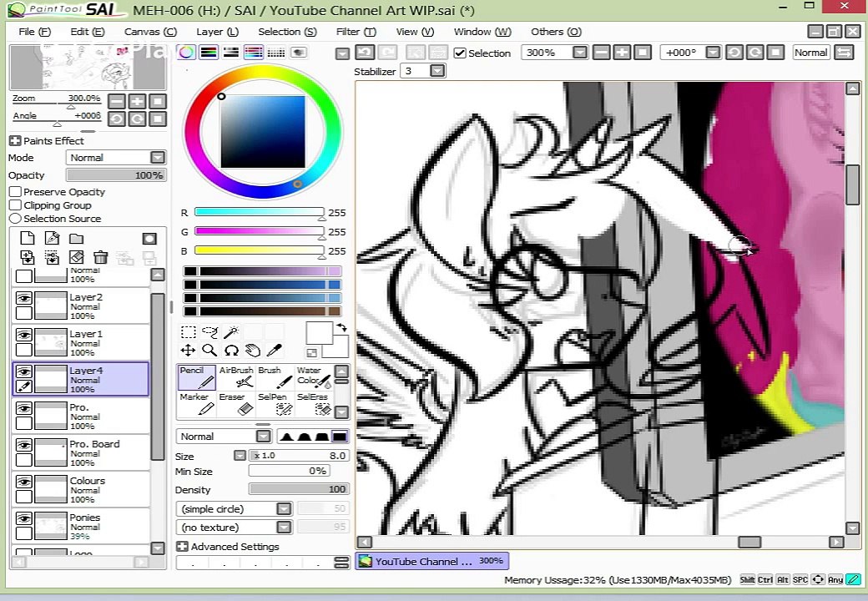This screenshot has height=601, width=868.
Task: Switch to YouTube Channel canvas tab
Action: coord(431,561)
